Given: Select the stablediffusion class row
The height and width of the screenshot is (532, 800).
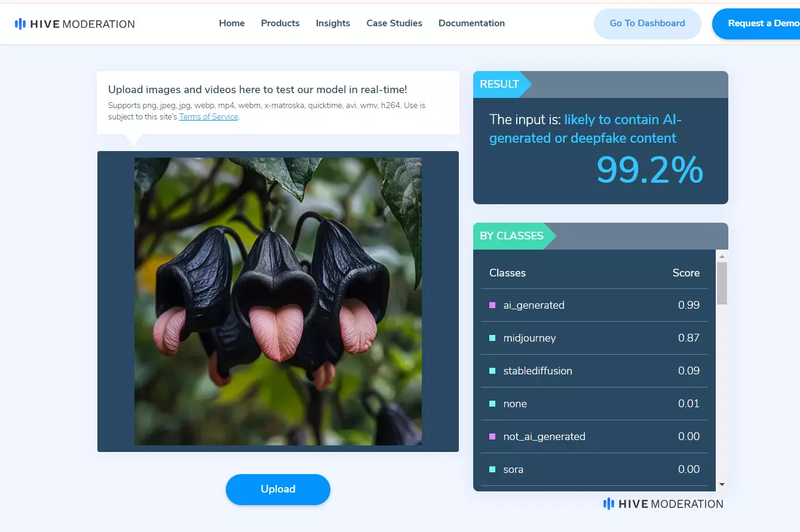Looking at the screenshot, I should coord(594,371).
